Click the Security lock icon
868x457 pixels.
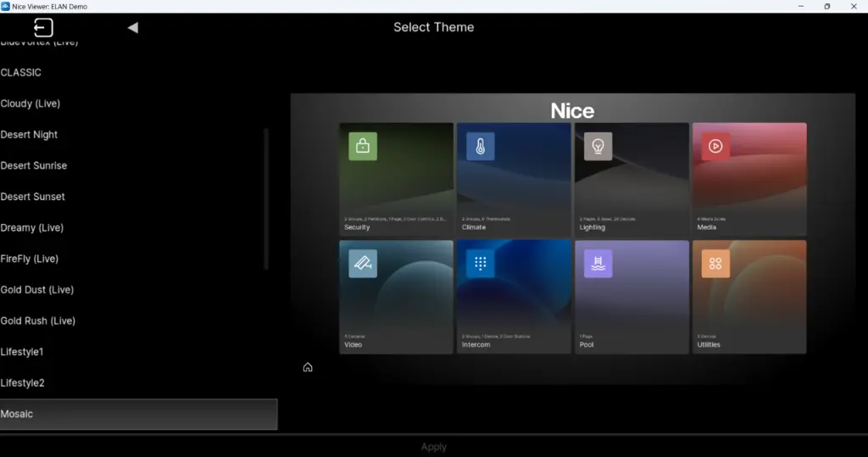tap(363, 146)
